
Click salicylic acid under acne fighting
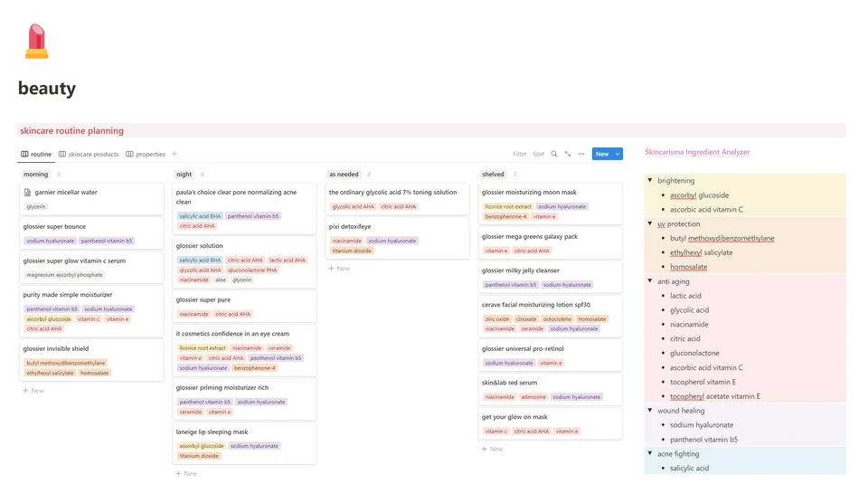[689, 468]
